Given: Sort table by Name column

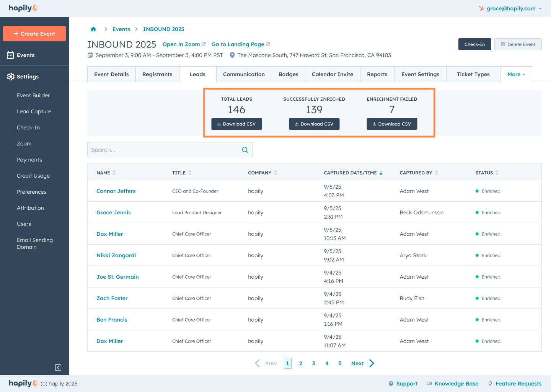Looking at the screenshot, I should click(x=114, y=173).
